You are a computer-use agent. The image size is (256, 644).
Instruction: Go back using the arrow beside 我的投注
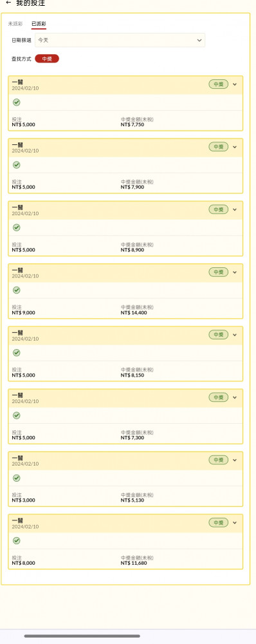8,3
